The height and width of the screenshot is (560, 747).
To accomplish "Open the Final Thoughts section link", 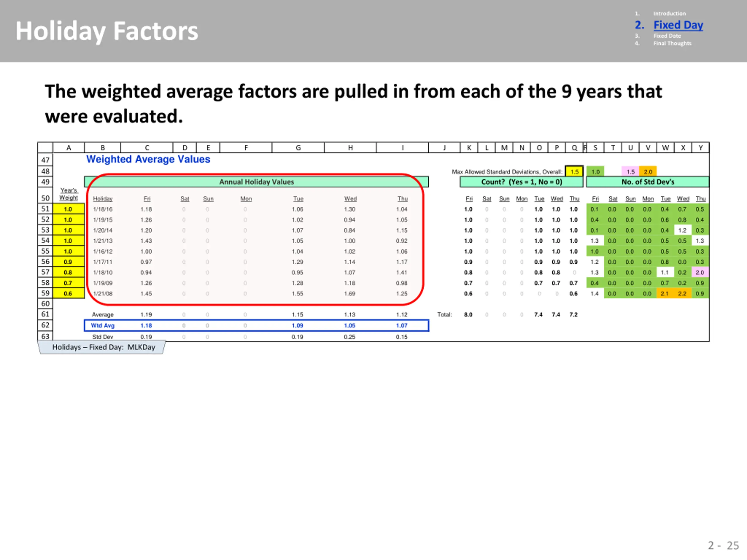I will [x=672, y=43].
